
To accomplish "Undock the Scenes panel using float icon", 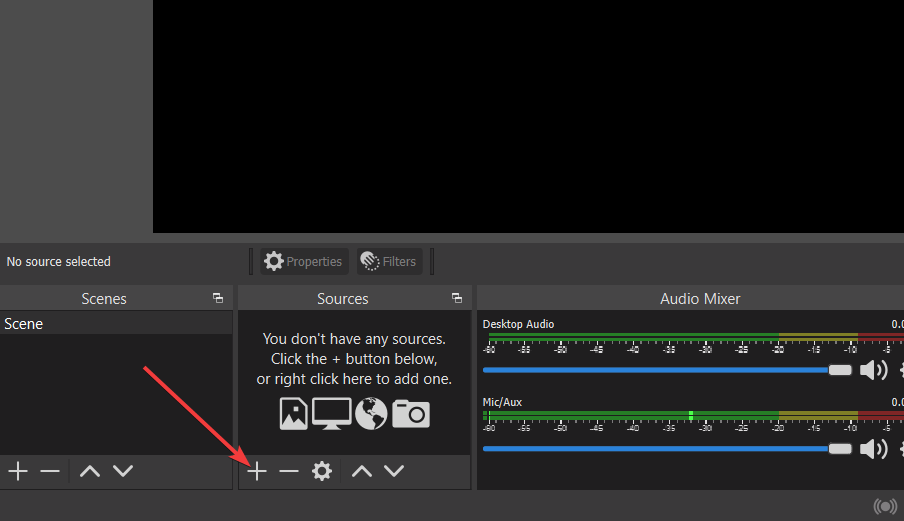I will (x=218, y=298).
